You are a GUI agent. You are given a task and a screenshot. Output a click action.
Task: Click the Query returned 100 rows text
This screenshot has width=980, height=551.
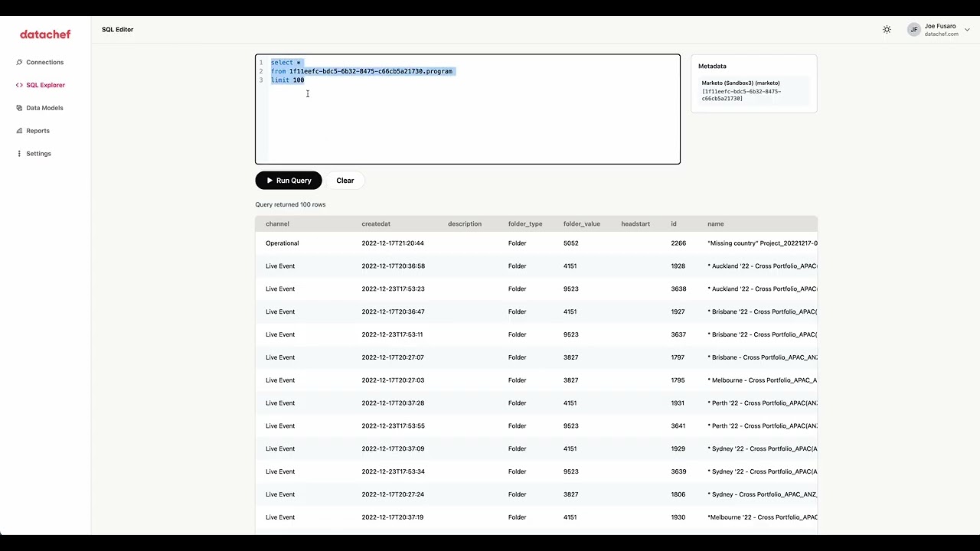[290, 205]
